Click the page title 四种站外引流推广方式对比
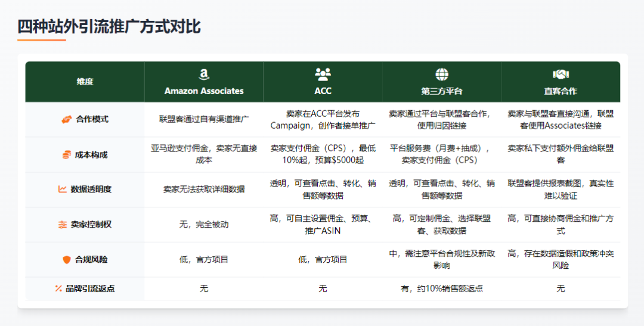Image resolution: width=644 pixels, height=326 pixels. tap(109, 27)
